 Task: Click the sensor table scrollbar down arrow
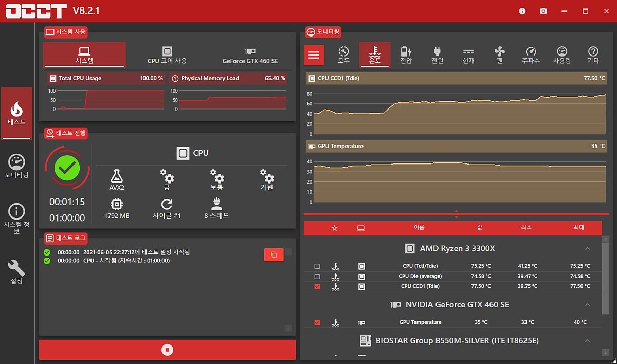605,353
